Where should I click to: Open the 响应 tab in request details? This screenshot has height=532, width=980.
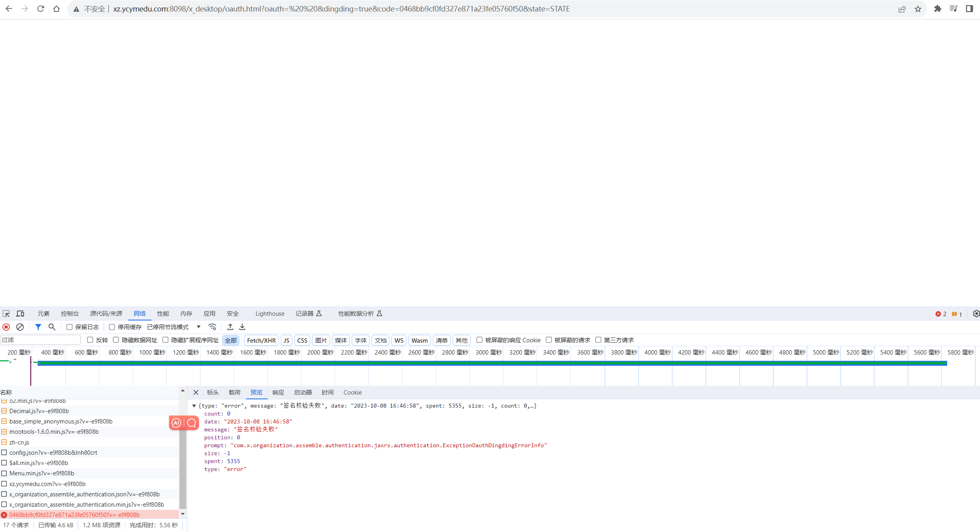click(278, 392)
